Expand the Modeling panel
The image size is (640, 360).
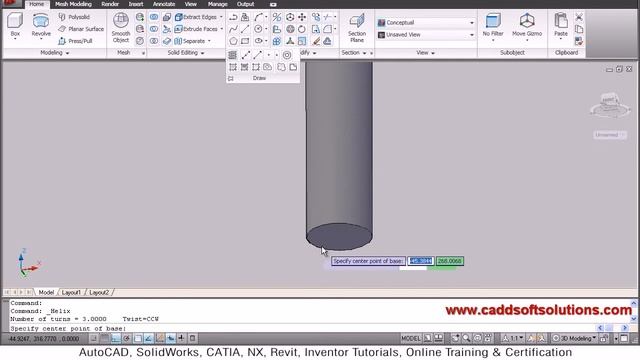(x=55, y=53)
